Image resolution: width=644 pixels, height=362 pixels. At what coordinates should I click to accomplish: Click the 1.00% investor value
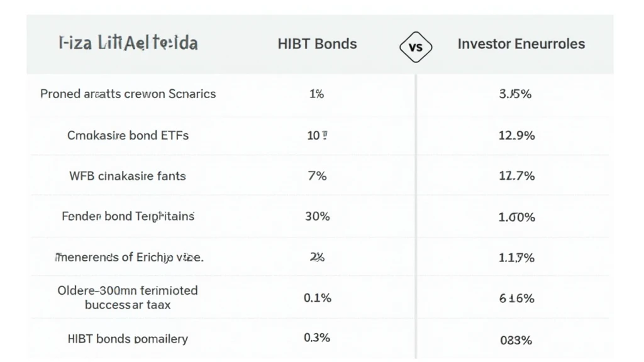click(516, 217)
